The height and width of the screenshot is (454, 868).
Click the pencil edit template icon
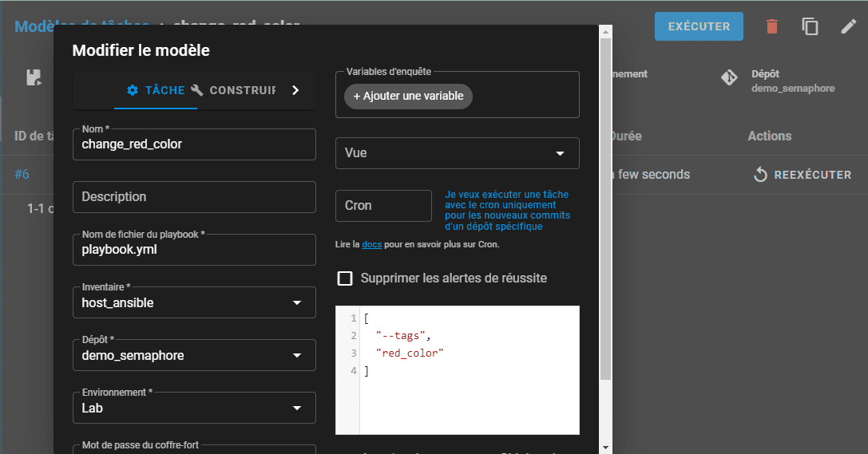coord(849,26)
